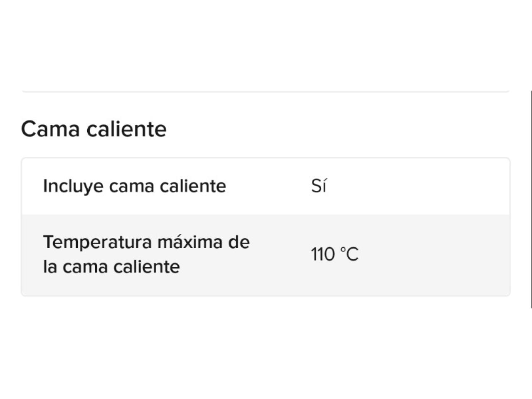Click the word "la" in the temperature label
The height and width of the screenshot is (399, 532).
point(49,266)
